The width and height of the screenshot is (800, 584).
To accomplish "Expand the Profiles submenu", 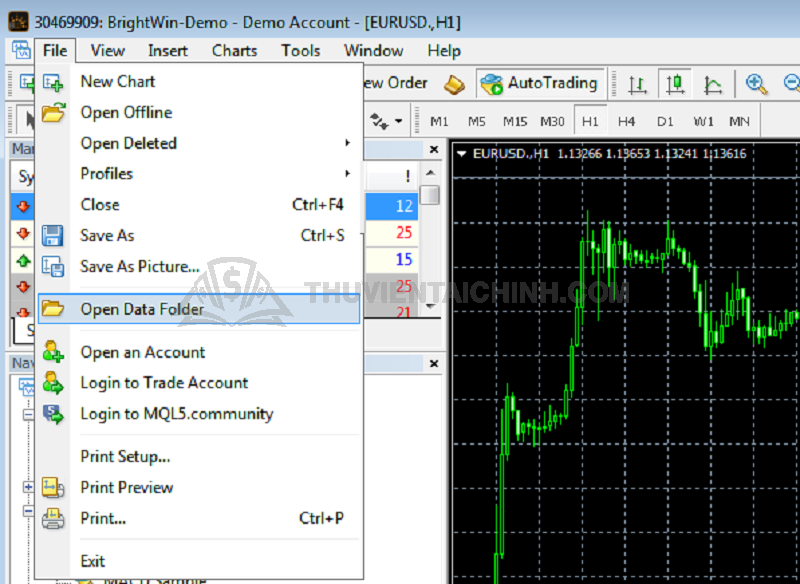I will (199, 174).
